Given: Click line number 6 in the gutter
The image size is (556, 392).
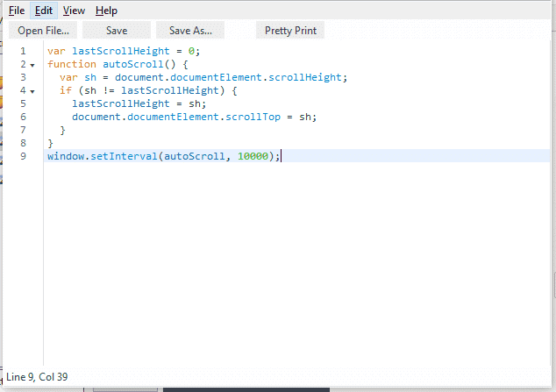Looking at the screenshot, I should point(22,117).
